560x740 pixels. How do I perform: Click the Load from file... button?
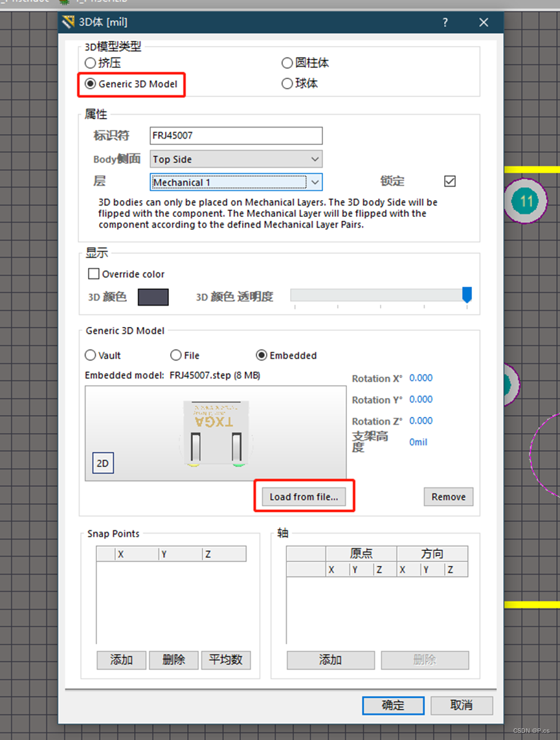304,497
